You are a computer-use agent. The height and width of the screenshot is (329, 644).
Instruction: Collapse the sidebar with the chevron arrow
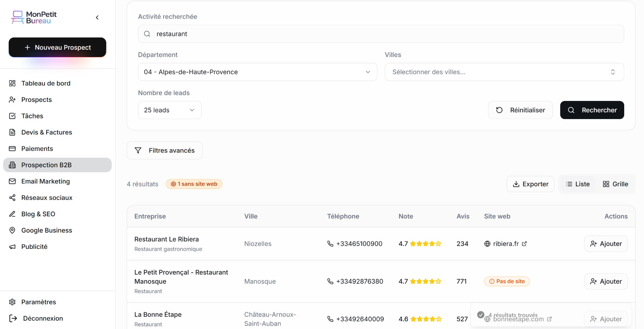(97, 17)
